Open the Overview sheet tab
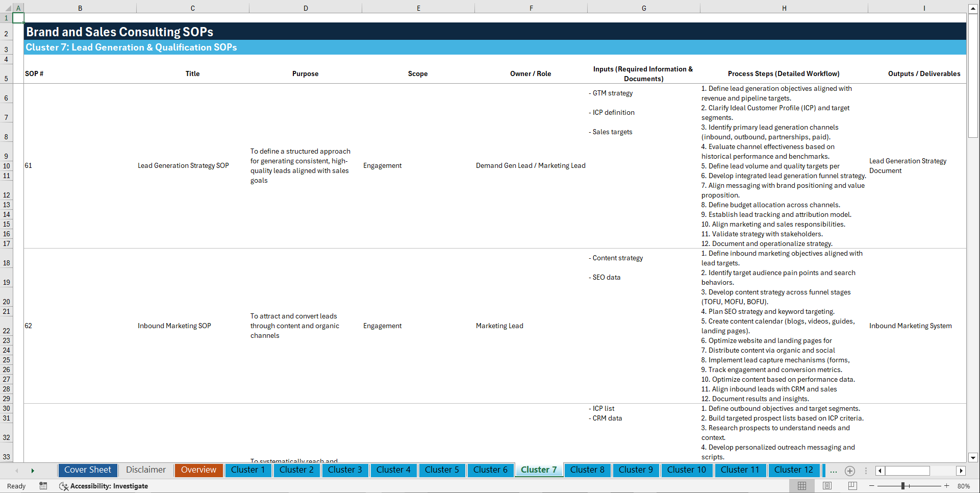 pyautogui.click(x=199, y=470)
